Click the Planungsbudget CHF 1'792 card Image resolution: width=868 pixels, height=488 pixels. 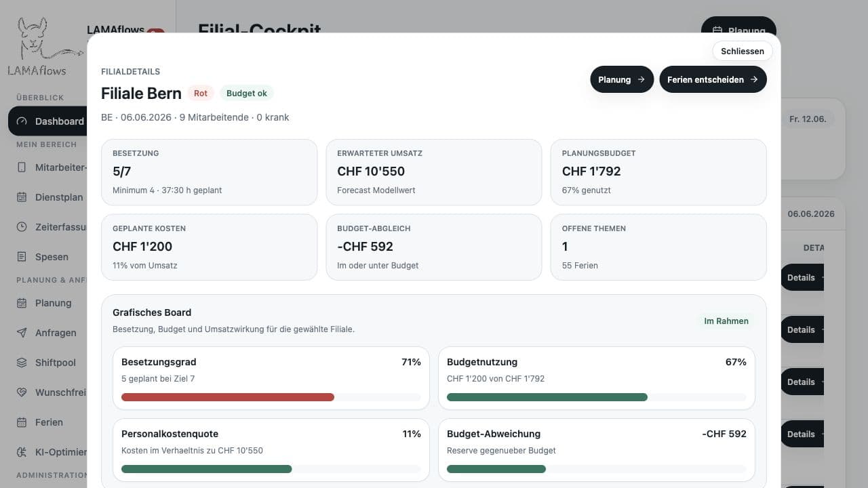pyautogui.click(x=658, y=172)
